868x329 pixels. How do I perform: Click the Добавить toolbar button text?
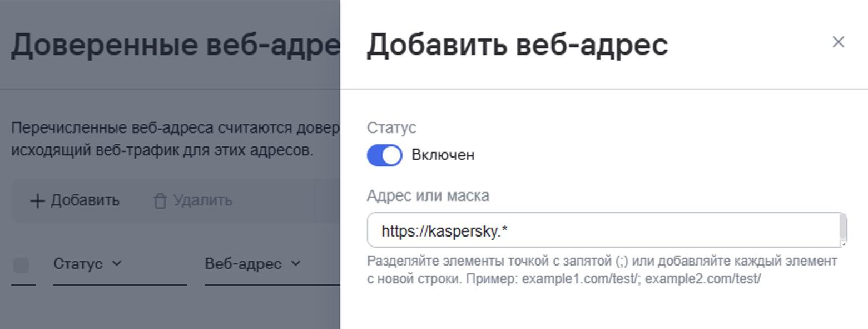(x=85, y=200)
